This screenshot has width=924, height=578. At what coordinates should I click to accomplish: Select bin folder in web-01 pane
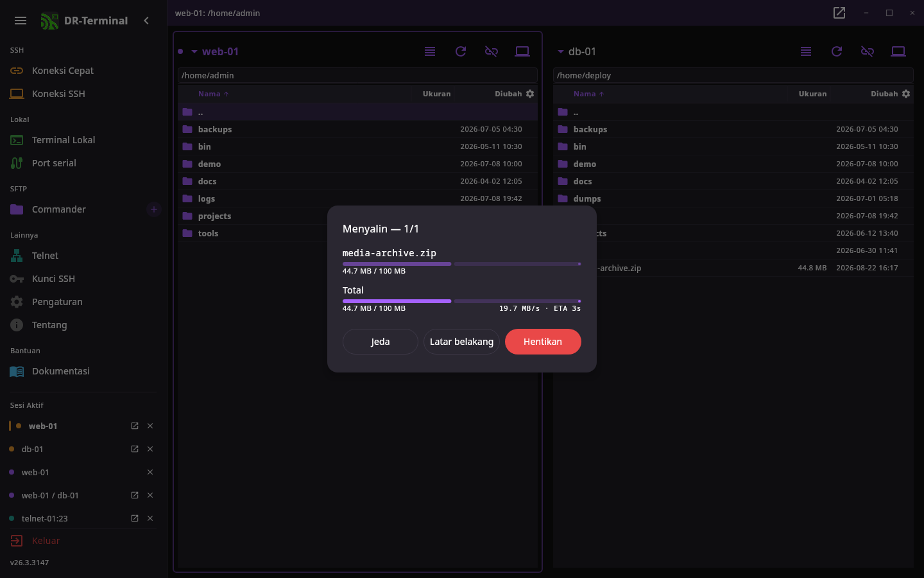pos(357,146)
